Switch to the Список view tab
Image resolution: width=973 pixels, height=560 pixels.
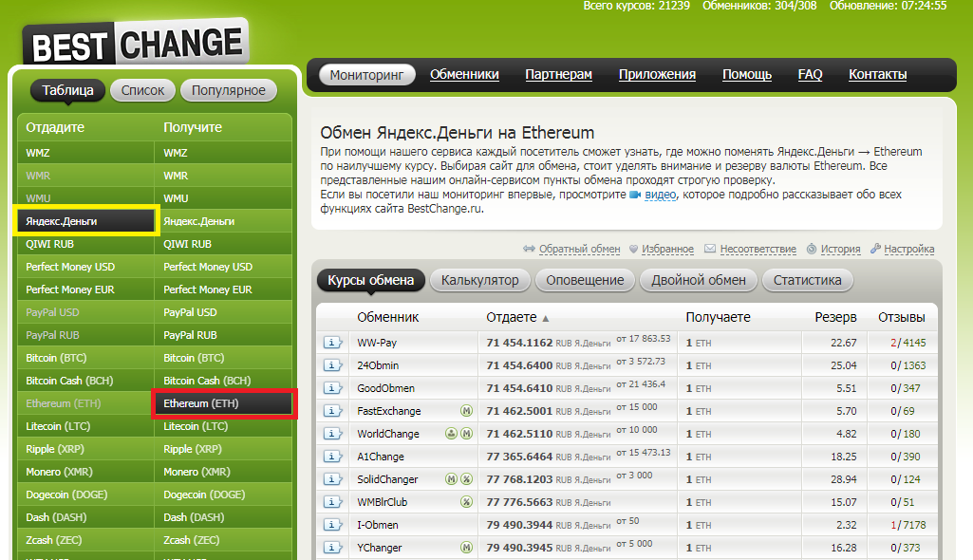142,90
